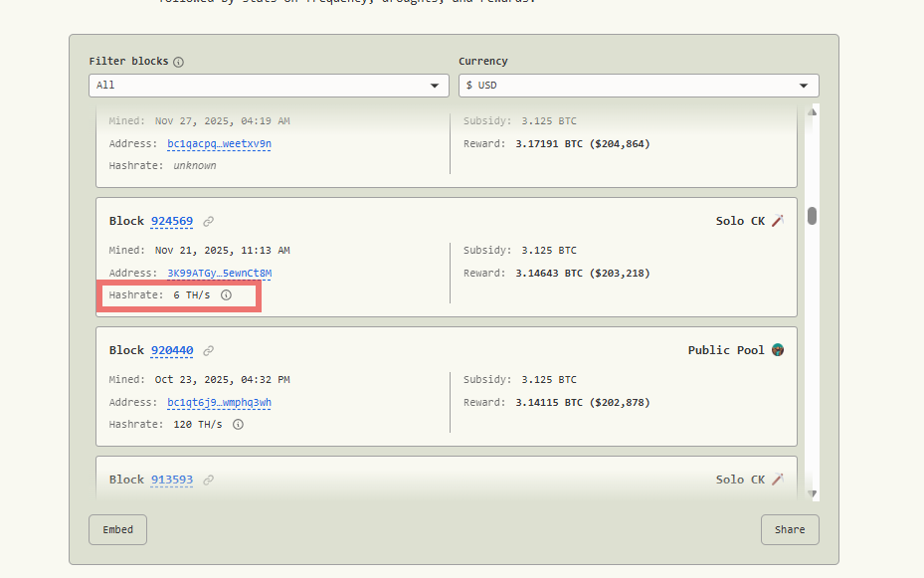Click reward text 3.14115 BTC ($202,878)

[583, 403]
